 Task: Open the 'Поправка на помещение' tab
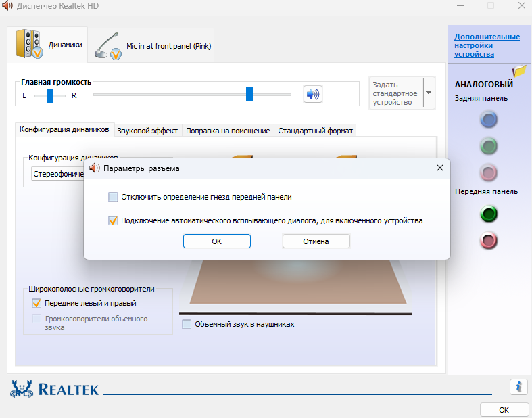click(228, 131)
